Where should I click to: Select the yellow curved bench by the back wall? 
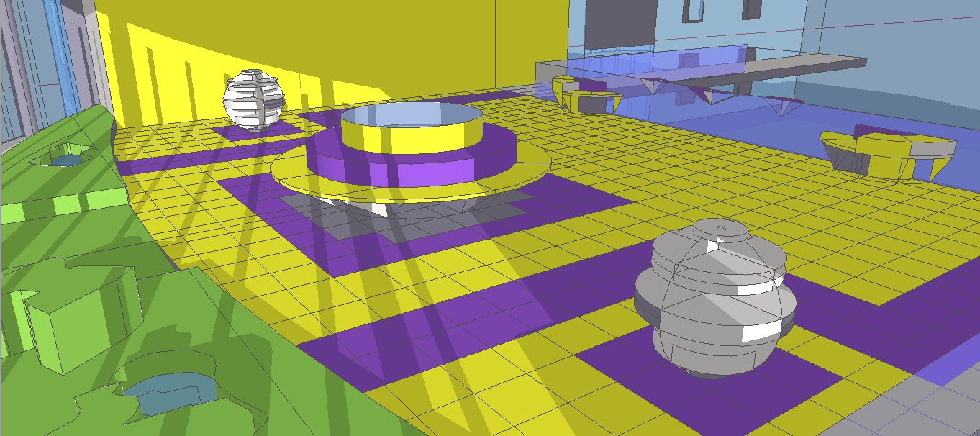tap(586, 94)
